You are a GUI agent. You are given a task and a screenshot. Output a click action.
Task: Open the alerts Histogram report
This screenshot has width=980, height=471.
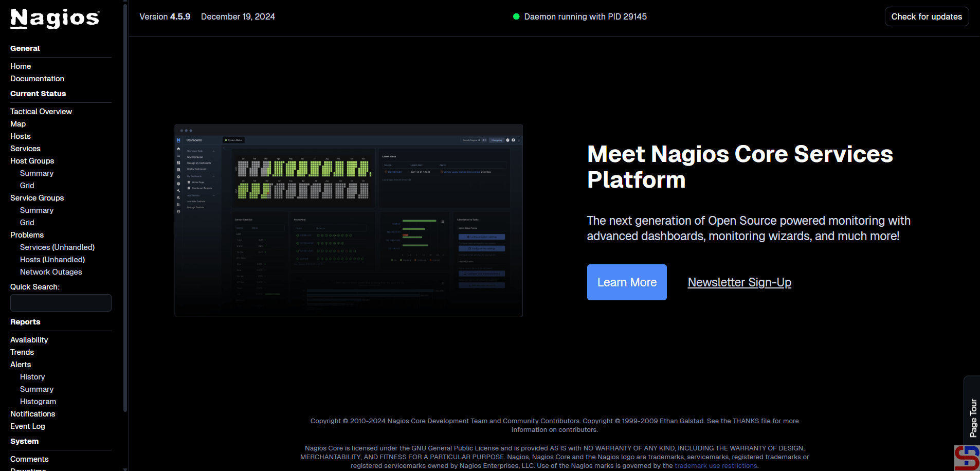(x=38, y=402)
